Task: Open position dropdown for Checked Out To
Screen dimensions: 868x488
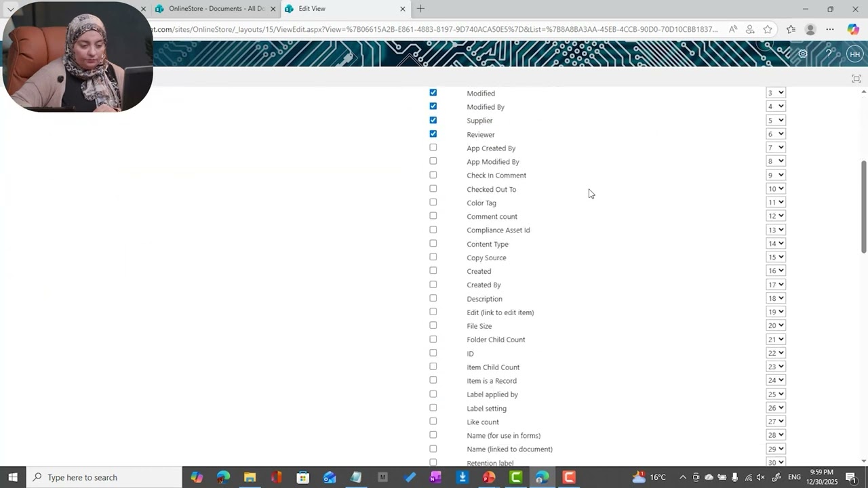Action: (x=775, y=189)
